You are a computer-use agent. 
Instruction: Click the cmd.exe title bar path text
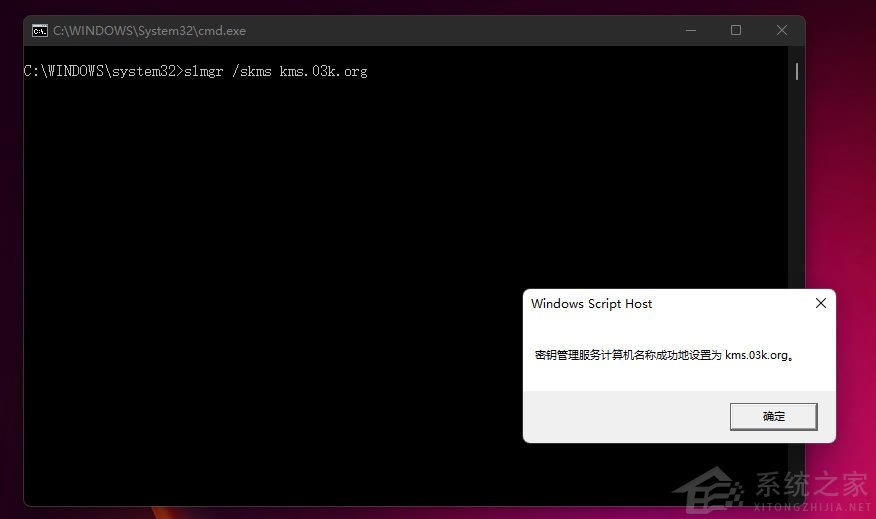(x=149, y=31)
